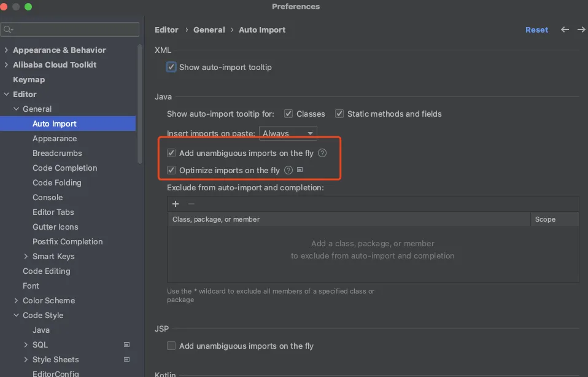Uncheck the Static methods and fields checkbox
Viewport: 588px width, 377px height.
click(x=339, y=114)
